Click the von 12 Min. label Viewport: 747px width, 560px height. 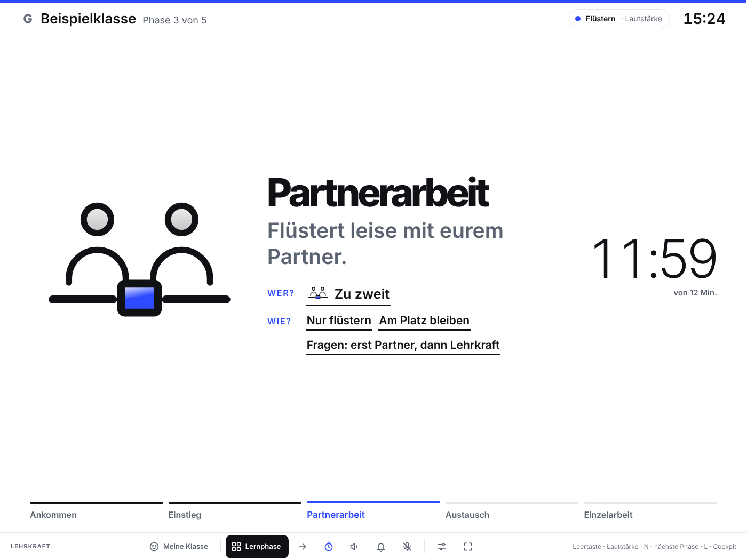tap(695, 293)
